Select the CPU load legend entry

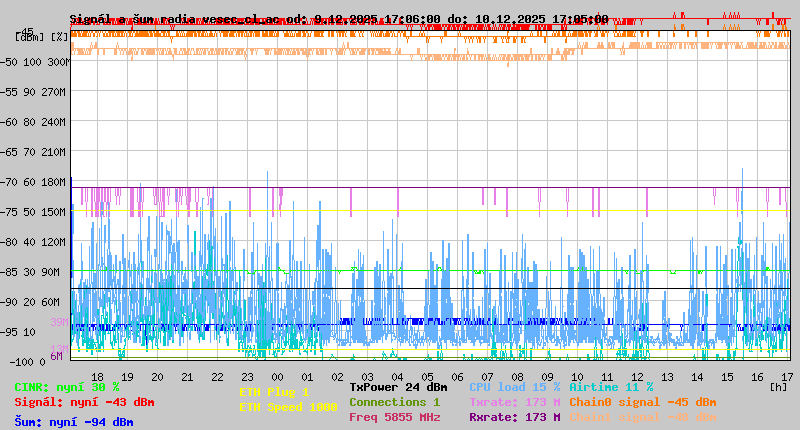[516, 387]
